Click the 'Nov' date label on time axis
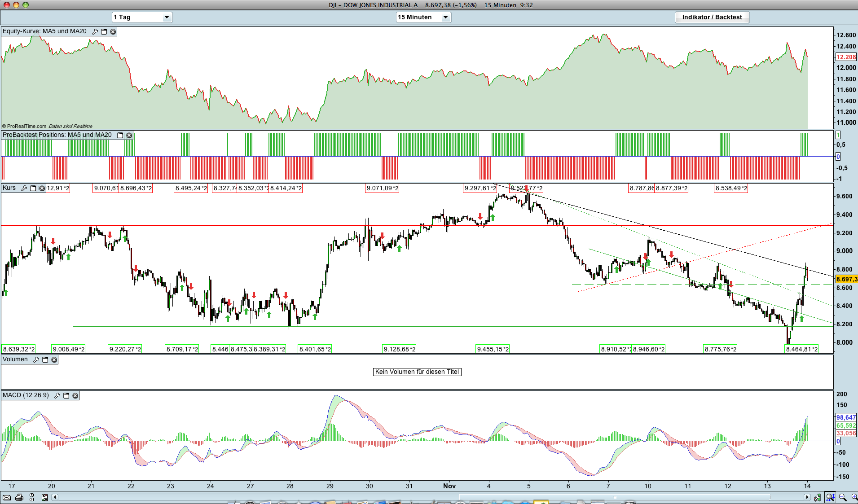Screen dimensions: 858x504 click(449, 486)
